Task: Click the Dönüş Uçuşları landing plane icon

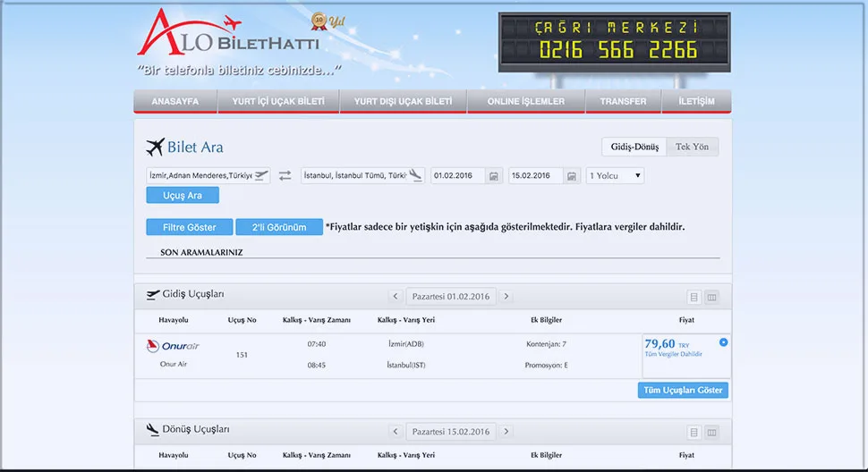Action: (x=153, y=429)
